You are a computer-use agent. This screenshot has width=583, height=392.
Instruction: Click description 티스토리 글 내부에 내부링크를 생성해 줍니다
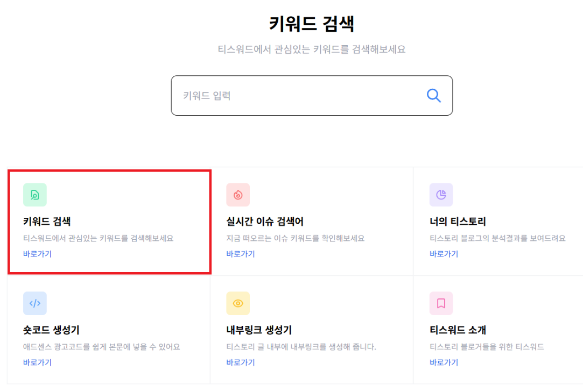pos(301,347)
